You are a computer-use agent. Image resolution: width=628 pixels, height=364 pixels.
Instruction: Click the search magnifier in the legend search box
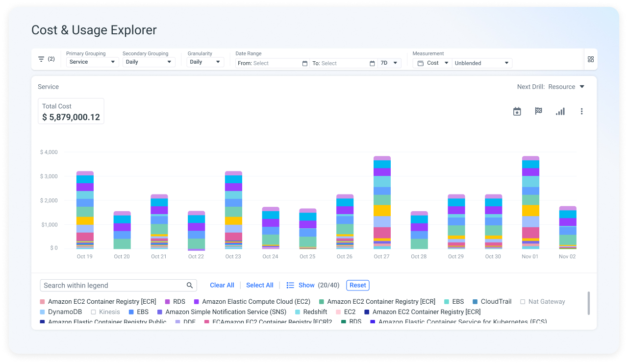tap(190, 285)
